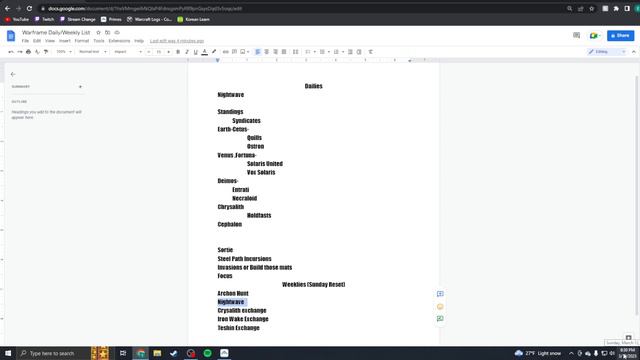
Task: Open the text color picker
Action: click(x=204, y=52)
